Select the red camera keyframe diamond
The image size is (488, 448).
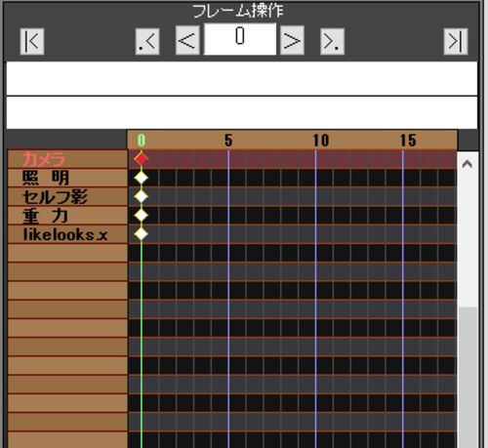[x=142, y=159]
